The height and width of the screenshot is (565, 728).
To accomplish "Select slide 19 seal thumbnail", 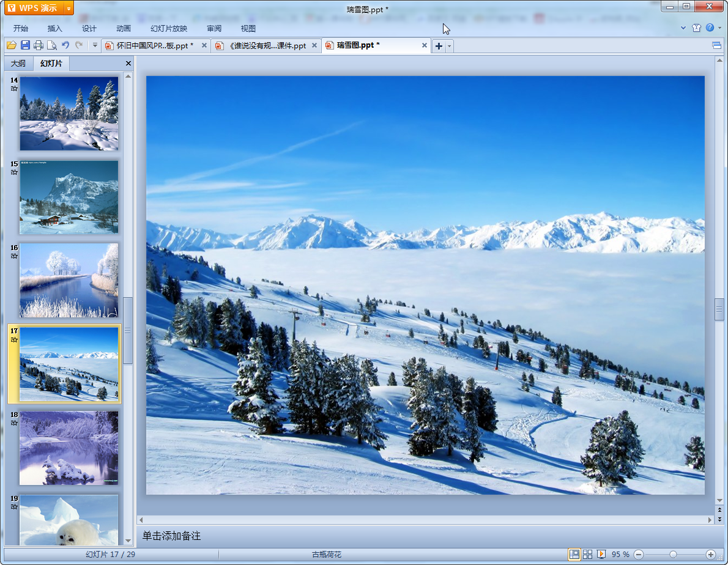I will point(69,520).
